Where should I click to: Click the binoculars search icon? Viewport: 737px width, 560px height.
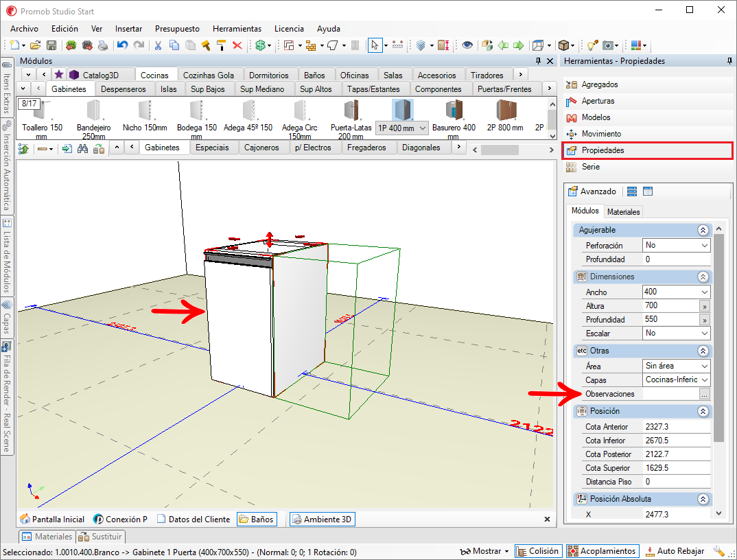(83, 149)
